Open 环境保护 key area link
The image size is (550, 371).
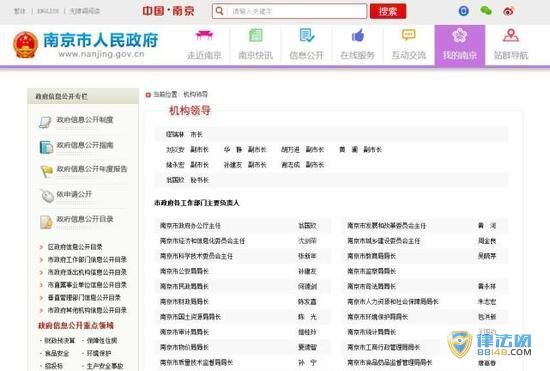[99, 353]
